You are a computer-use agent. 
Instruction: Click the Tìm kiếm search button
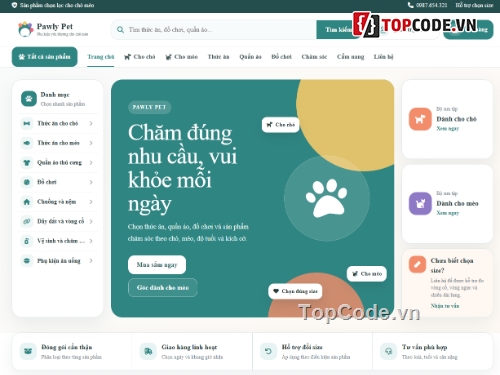point(337,30)
